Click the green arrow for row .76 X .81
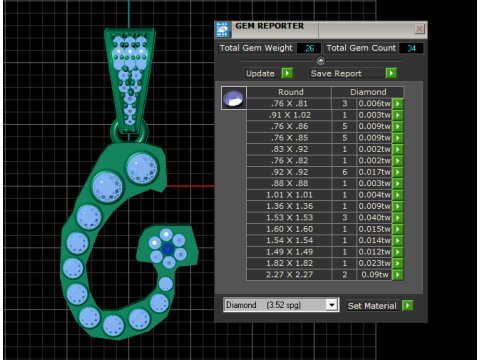The height and width of the screenshot is (360, 480). click(x=398, y=104)
